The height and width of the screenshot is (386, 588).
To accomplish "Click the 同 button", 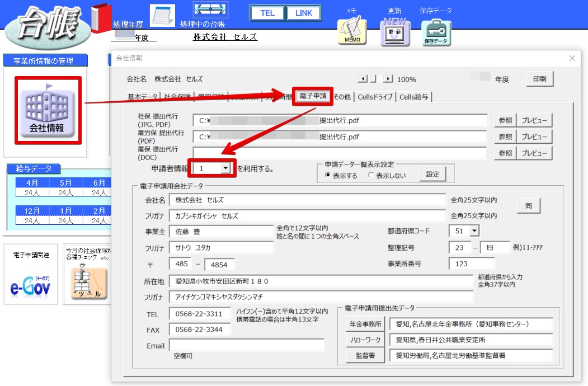I will (x=528, y=205).
